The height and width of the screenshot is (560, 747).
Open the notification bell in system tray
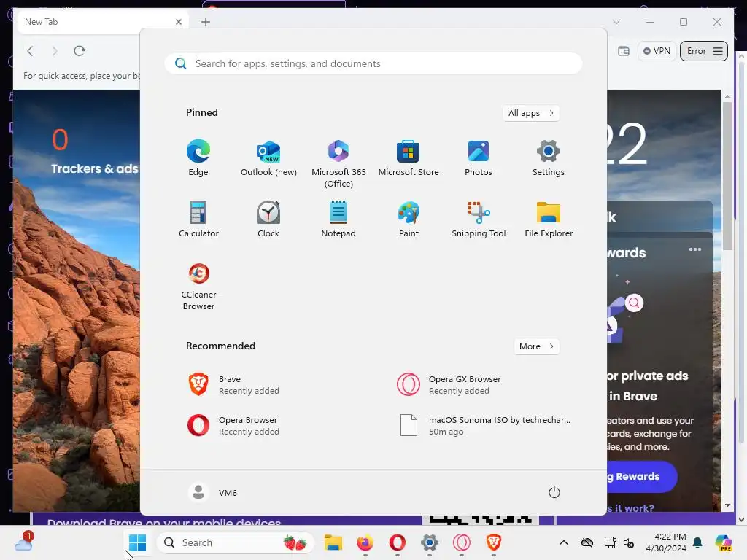(x=697, y=542)
